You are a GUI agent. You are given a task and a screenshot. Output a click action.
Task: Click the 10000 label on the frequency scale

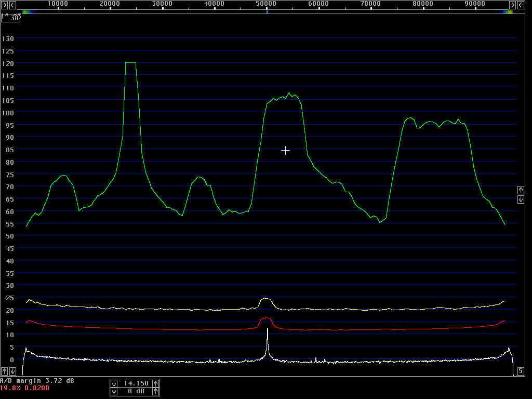[x=57, y=4]
